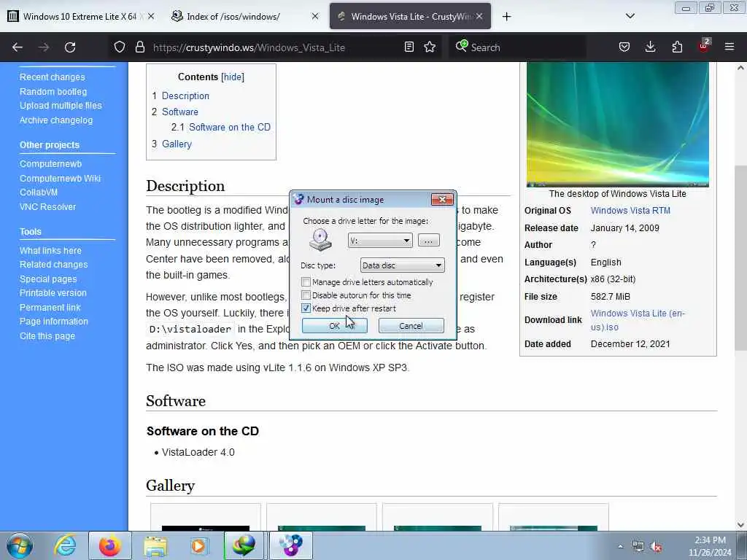747x560 pixels.
Task: Switch to Index of /isos/windows/ tab
Action: 233,17
